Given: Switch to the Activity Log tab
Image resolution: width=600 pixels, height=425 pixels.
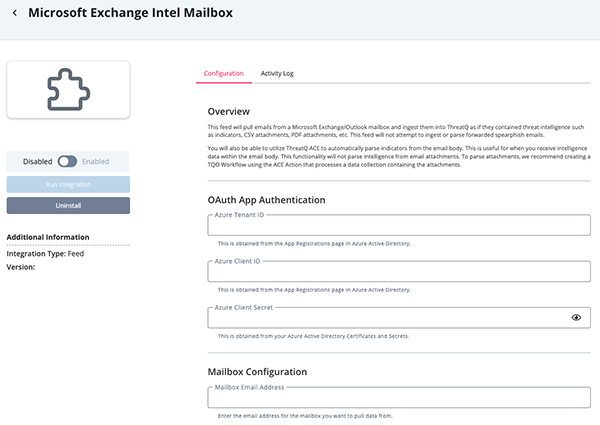Looking at the screenshot, I should (x=277, y=73).
